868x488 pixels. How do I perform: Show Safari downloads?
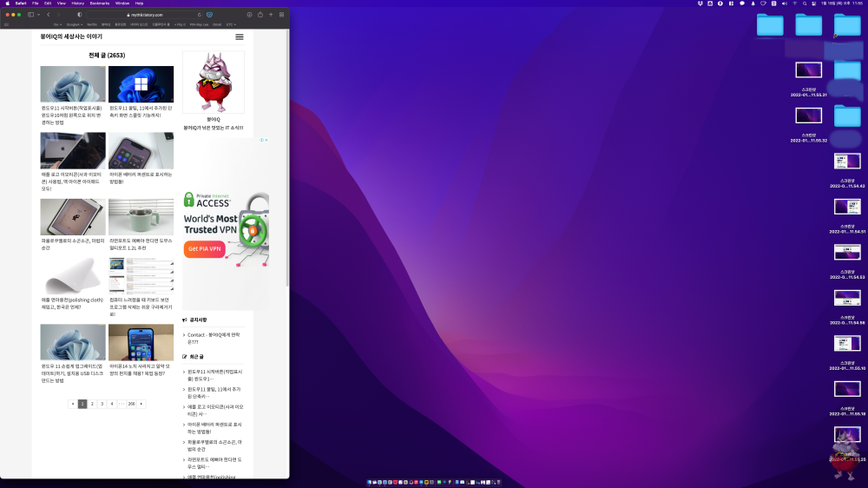[x=250, y=15]
